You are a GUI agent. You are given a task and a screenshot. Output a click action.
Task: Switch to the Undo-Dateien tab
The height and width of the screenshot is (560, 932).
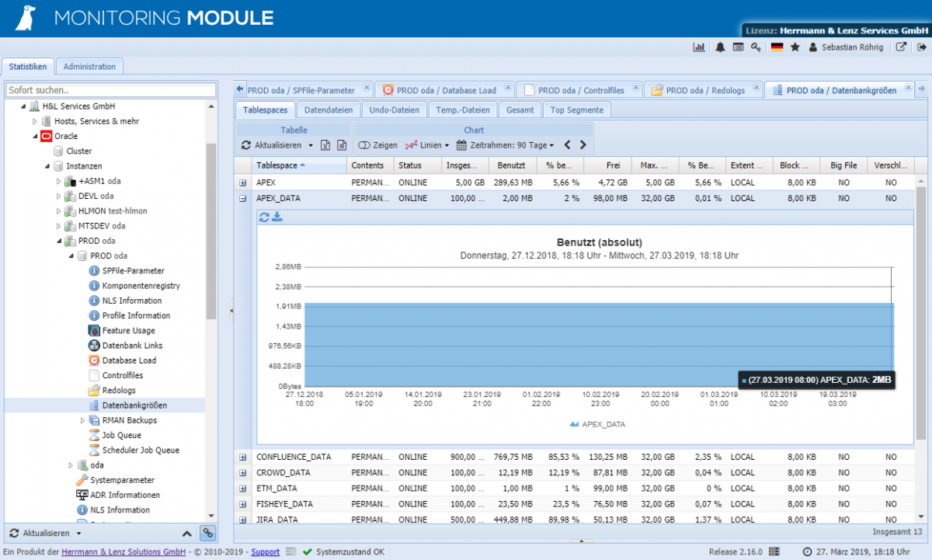tap(394, 110)
